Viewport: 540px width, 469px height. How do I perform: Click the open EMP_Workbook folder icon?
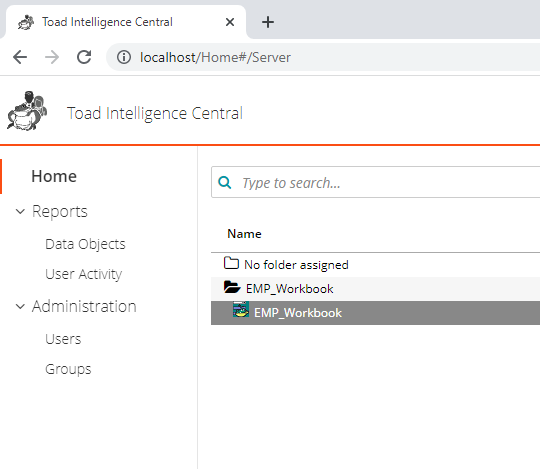tap(232, 287)
